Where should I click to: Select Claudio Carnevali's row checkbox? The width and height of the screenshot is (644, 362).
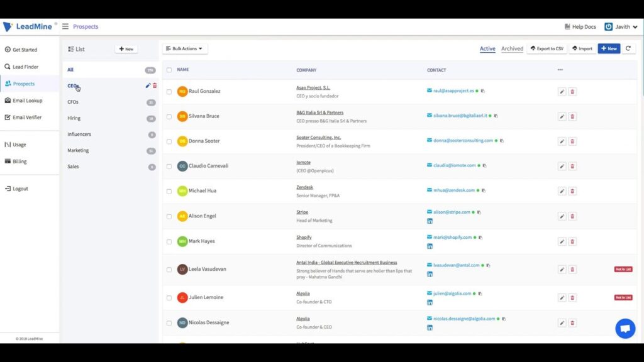click(169, 167)
